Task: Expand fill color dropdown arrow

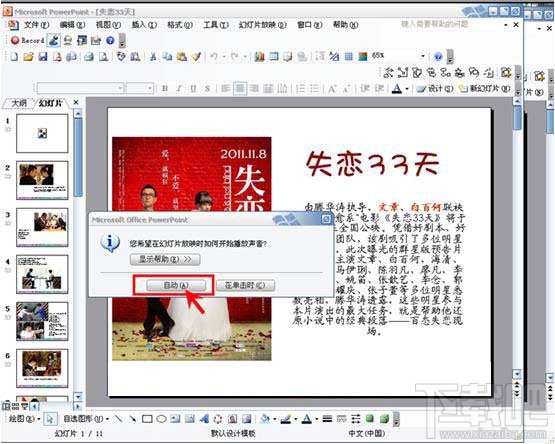Action: tap(275, 420)
